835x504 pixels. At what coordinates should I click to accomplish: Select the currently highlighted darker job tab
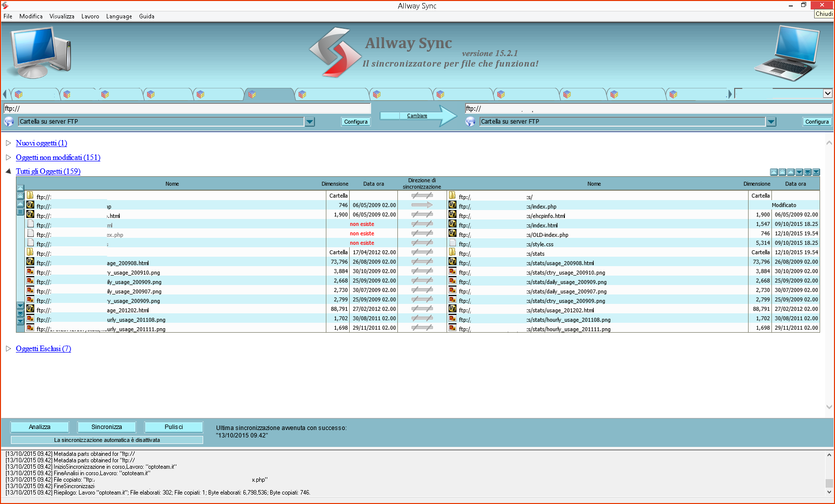pos(269,94)
